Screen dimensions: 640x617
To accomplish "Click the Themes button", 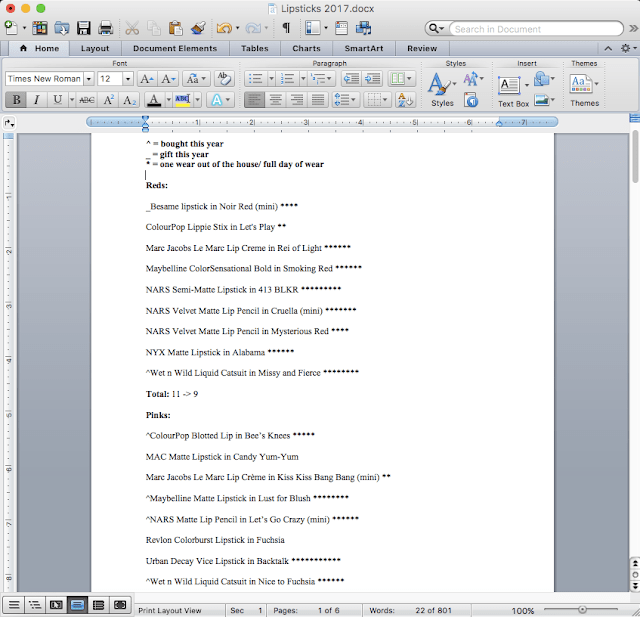I will click(x=584, y=88).
